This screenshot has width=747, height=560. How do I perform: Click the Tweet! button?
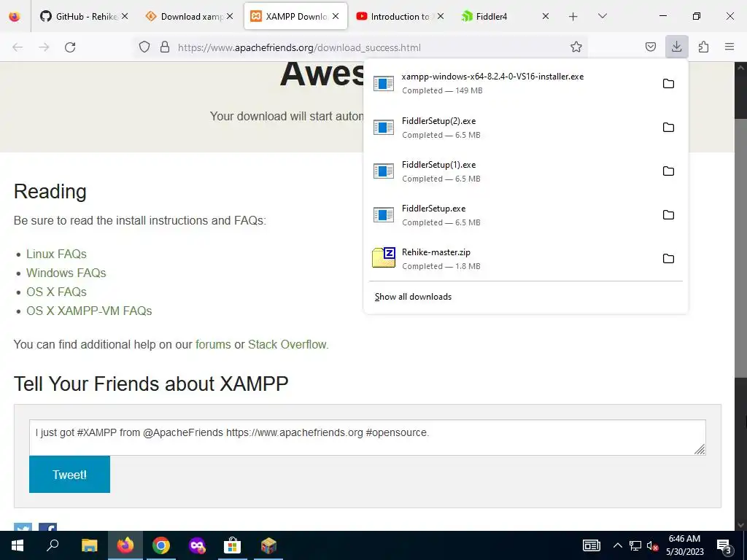coord(69,474)
